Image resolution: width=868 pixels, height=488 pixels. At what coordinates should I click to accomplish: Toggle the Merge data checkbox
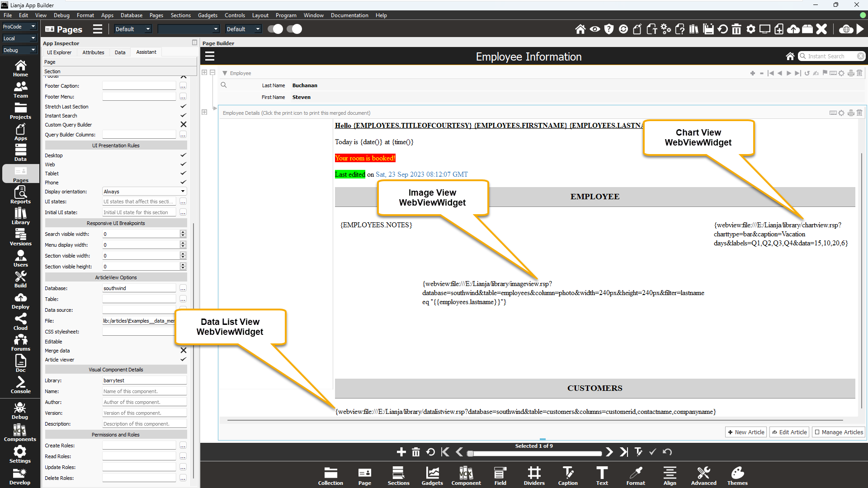click(x=183, y=350)
